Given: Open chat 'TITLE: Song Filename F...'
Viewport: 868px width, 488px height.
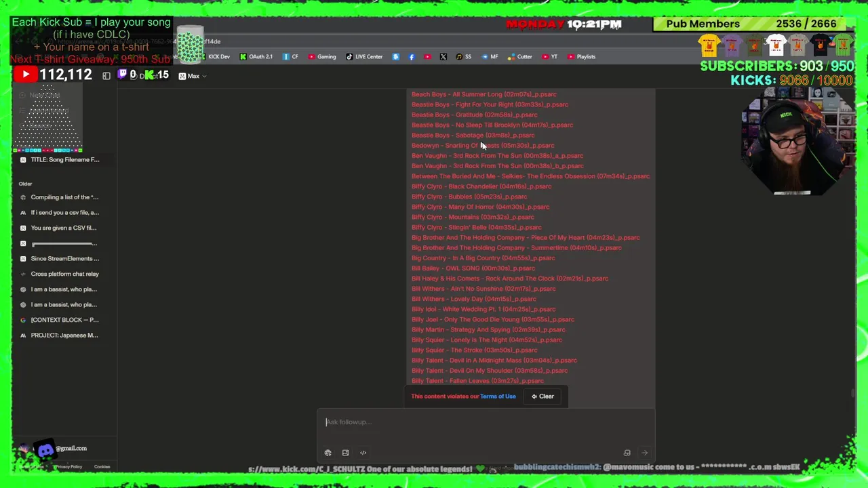Looking at the screenshot, I should point(59,160).
